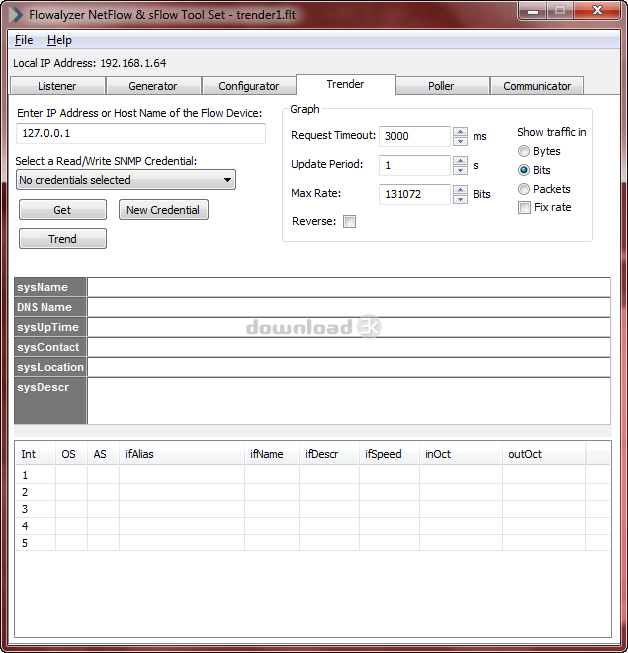Click the Trend button
Image resolution: width=628 pixels, height=653 pixels.
[x=62, y=239]
